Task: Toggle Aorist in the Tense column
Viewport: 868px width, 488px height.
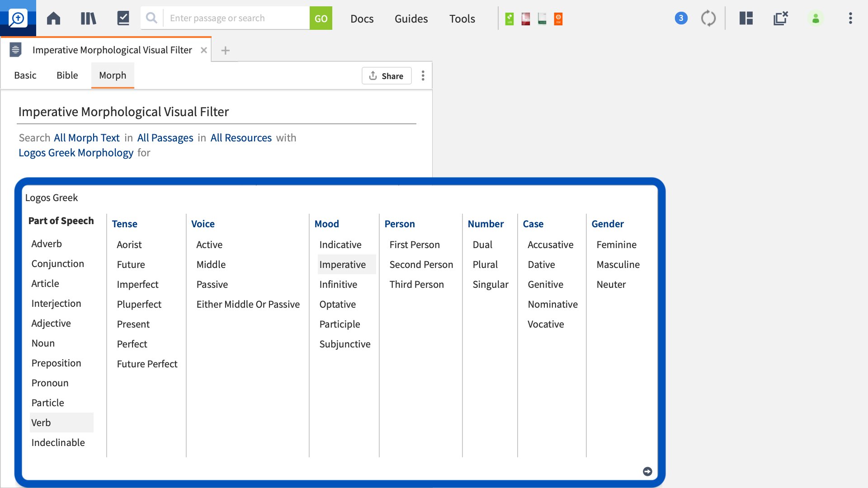Action: pyautogui.click(x=129, y=244)
